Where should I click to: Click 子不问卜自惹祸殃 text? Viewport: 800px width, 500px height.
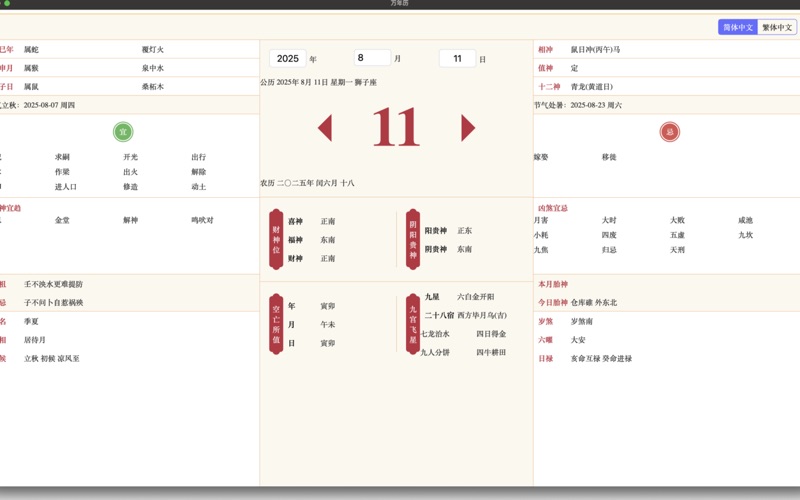pos(53,303)
